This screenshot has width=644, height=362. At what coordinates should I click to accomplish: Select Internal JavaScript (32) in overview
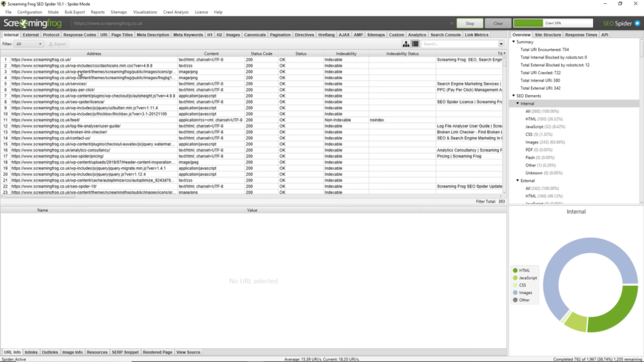(545, 127)
